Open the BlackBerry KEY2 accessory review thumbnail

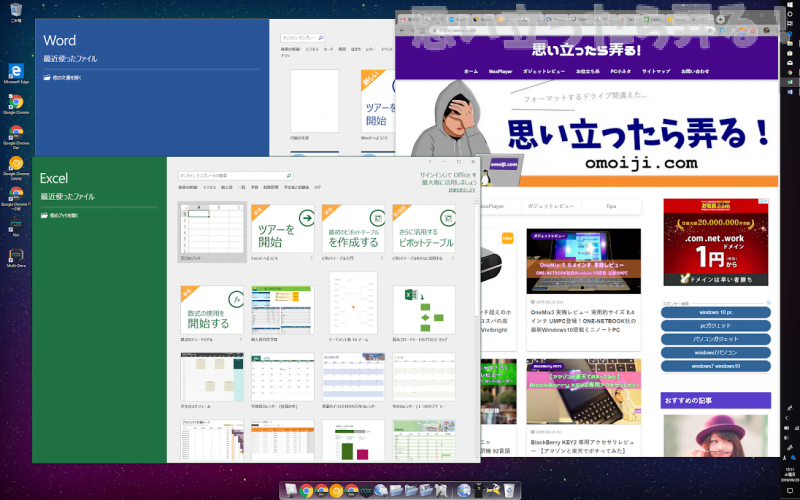coord(584,391)
